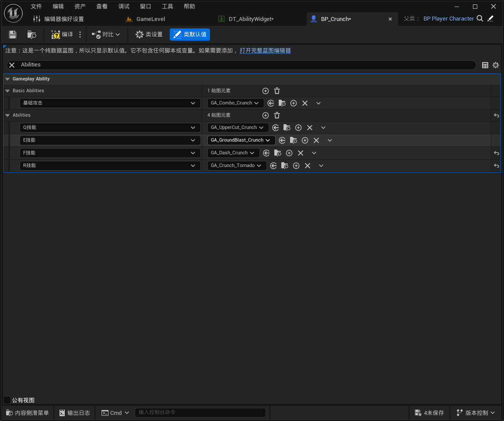The width and height of the screenshot is (504, 421).
Task: Clear the GA_Combo_Crunch value with X
Action: pos(304,103)
